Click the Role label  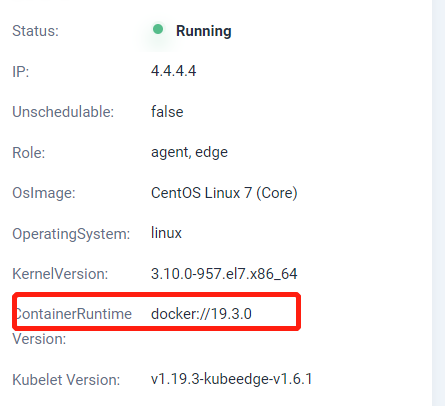tap(29, 153)
